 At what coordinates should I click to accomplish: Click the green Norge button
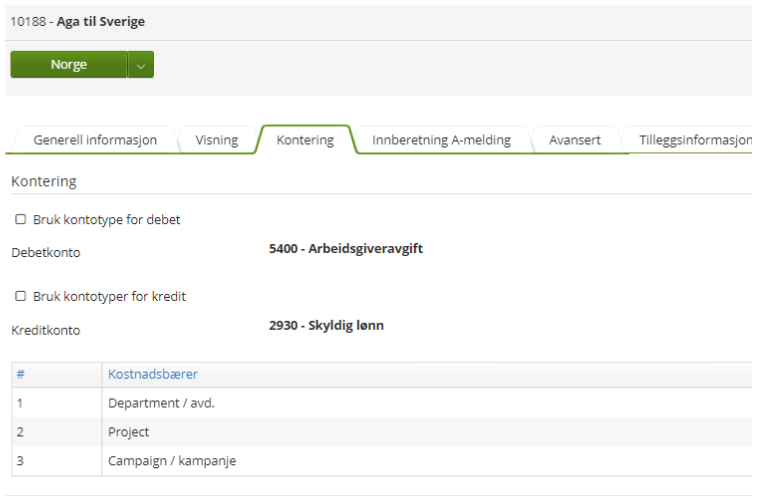[x=68, y=65]
